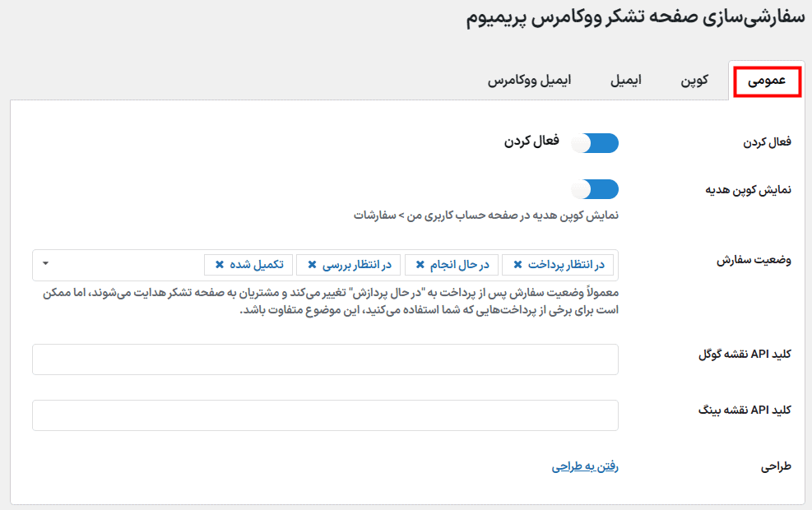Screen dimensions: 812x510
Task: Remove the در حال انجام status tag
Action: [420, 265]
